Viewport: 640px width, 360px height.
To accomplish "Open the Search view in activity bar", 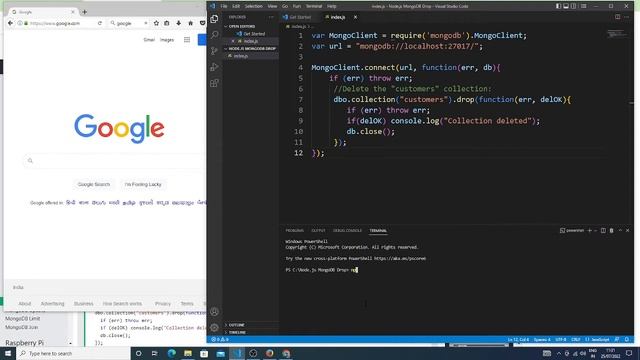I will click(x=214, y=35).
